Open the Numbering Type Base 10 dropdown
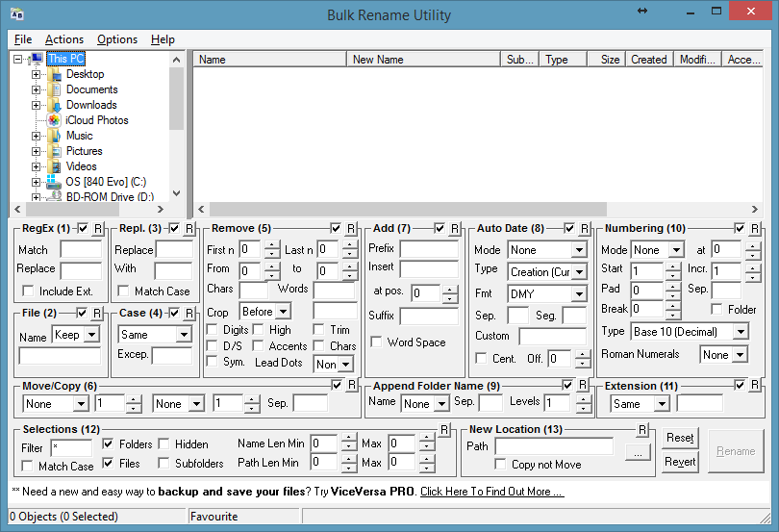The image size is (779, 532). click(x=741, y=332)
